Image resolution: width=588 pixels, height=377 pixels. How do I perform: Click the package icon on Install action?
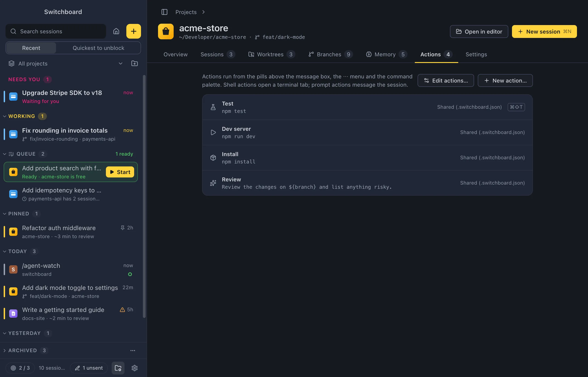point(213,158)
